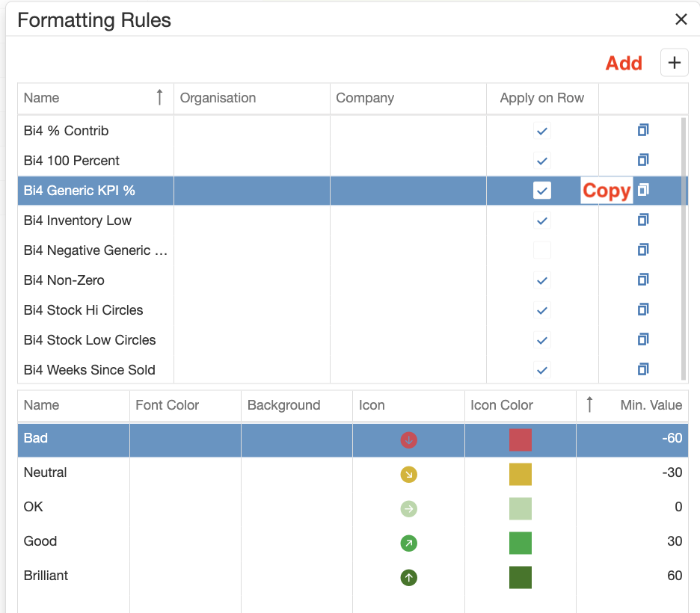Toggle Apply on Row for Bi4 % Contrib
The width and height of the screenshot is (700, 613).
[x=542, y=131]
